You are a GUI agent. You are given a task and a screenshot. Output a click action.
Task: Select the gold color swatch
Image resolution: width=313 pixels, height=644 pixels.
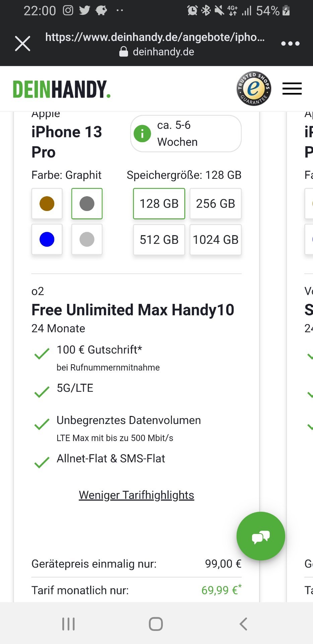[47, 204]
